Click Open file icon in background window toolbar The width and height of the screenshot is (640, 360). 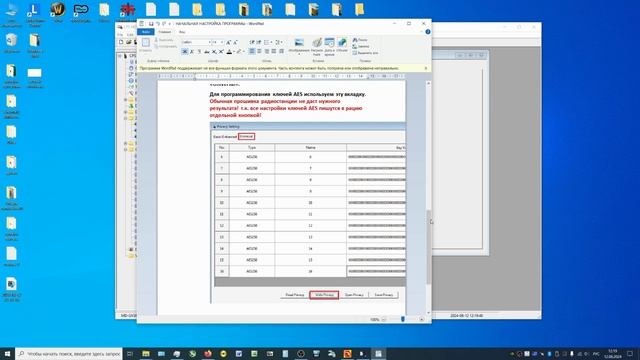pos(128,42)
